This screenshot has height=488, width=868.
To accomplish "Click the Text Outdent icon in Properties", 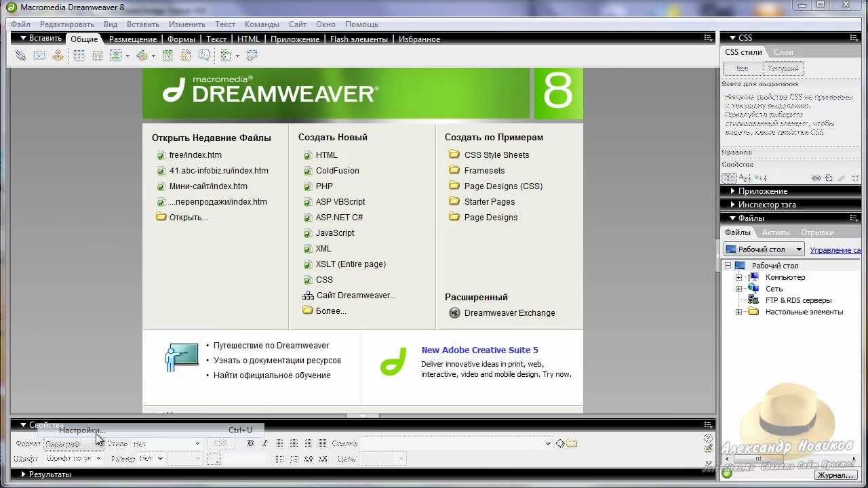I will pyautogui.click(x=308, y=459).
